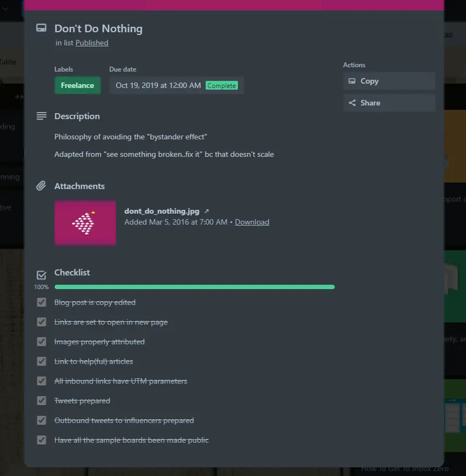Uncheck 'Images properly attributed' item
Viewport: 466px width, 476px height.
42,342
